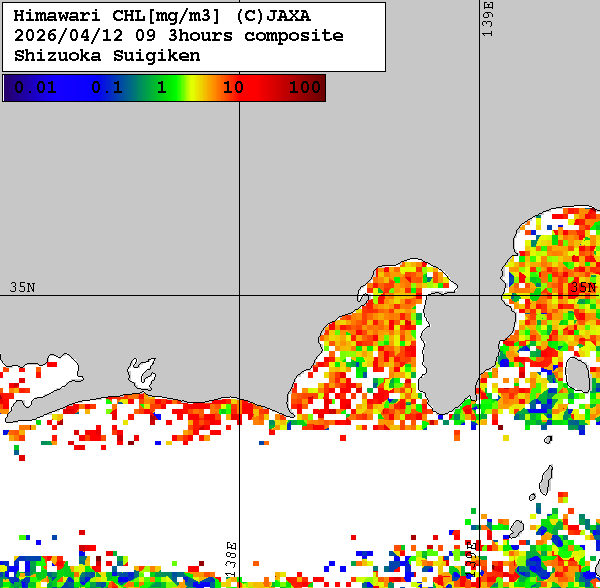Select the 0.01 value on the color scale

(x=35, y=88)
